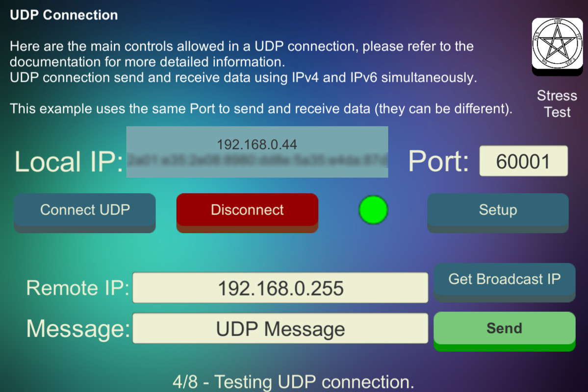Click the Message field containing UDP Message
Viewport: 588px width, 392px height.
(280, 328)
